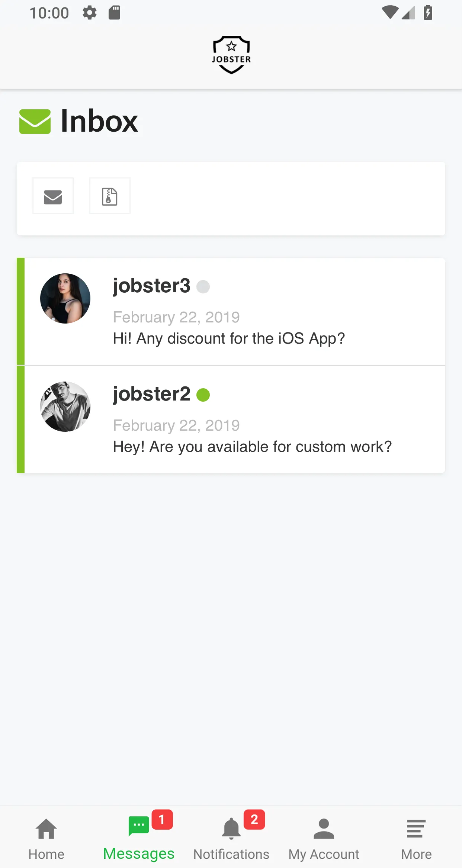Open the inbox envelope filter button

[53, 196]
